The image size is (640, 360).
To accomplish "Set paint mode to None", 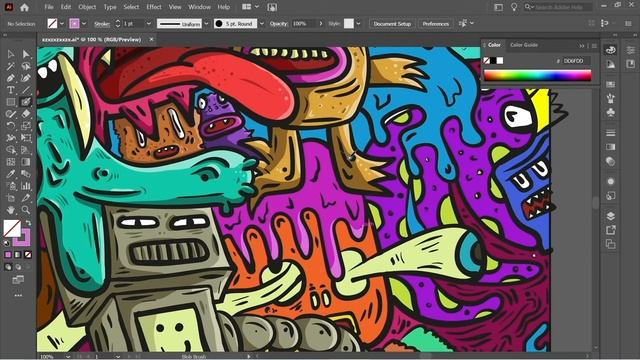I will coord(28,255).
